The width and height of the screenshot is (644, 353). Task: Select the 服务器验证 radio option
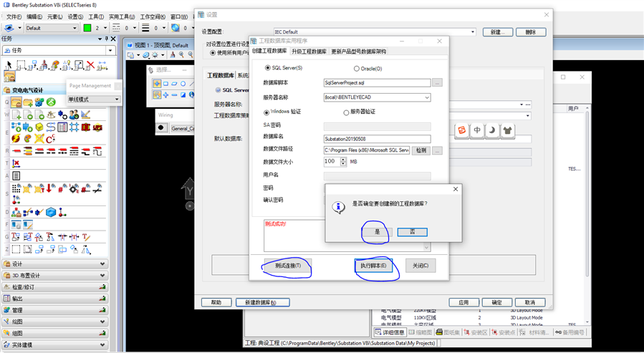(346, 112)
